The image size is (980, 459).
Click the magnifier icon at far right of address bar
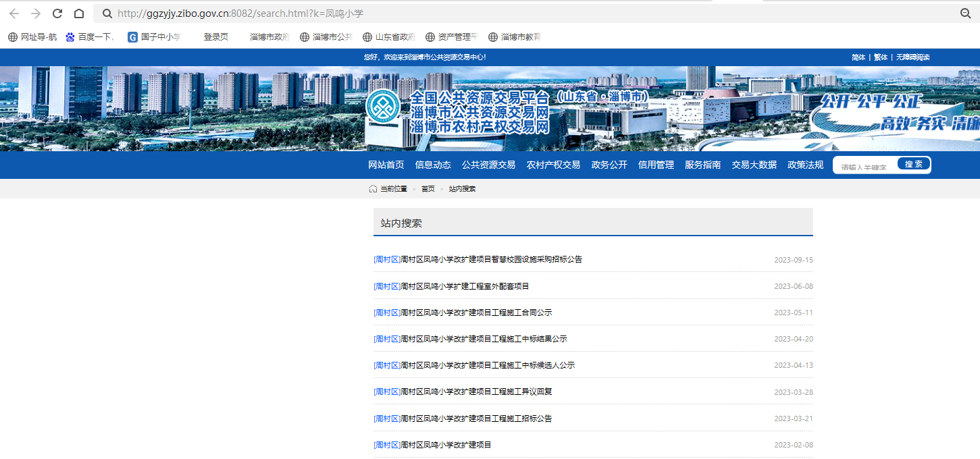965,13
